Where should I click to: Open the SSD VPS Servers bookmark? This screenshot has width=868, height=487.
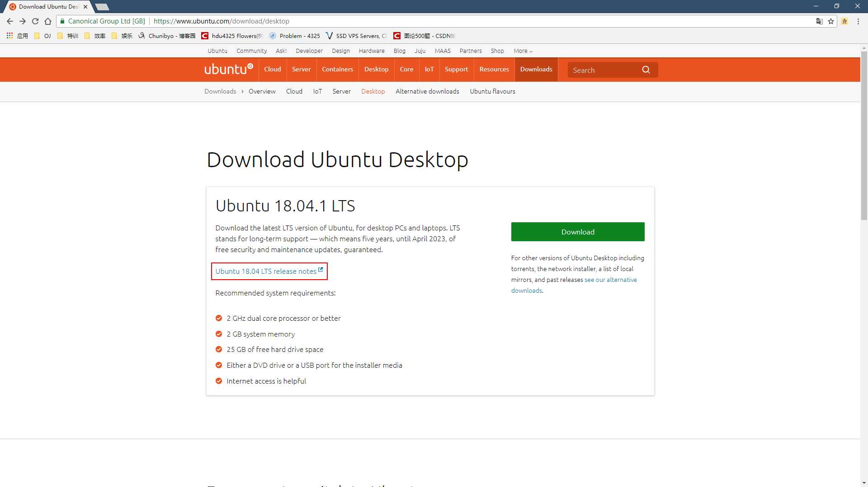356,36
